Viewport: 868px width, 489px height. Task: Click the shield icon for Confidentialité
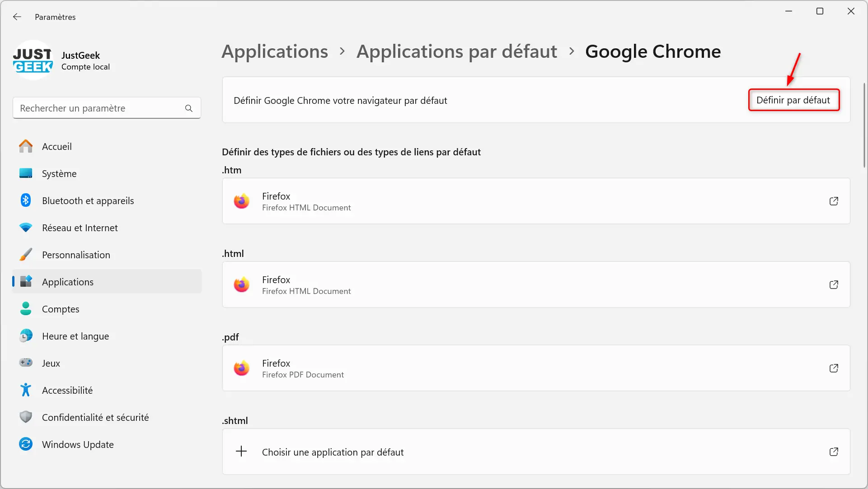[26, 417]
